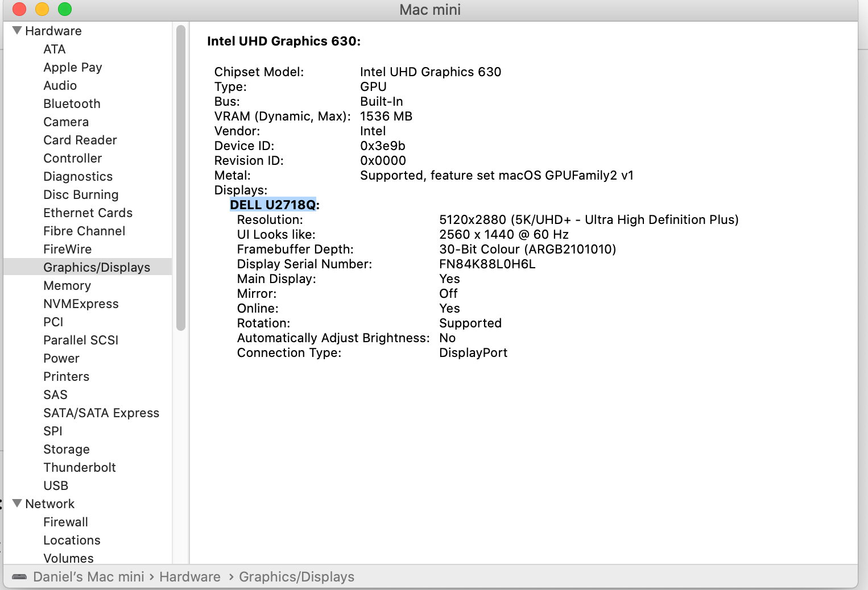Screen dimensions: 868x590
Task: Select Printers in the sidebar
Action: pyautogui.click(x=67, y=376)
